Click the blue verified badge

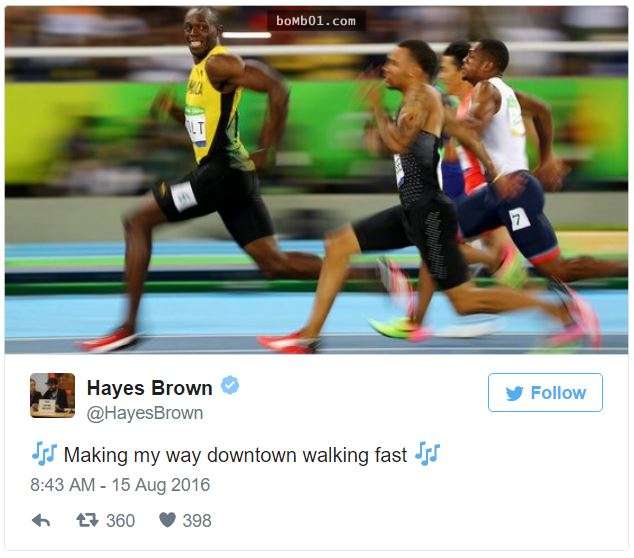tap(230, 385)
